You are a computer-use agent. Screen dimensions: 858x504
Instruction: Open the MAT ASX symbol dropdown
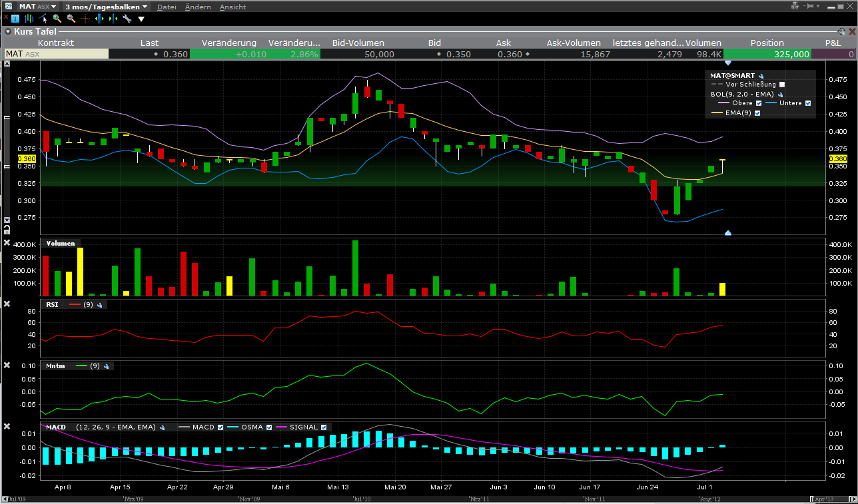pyautogui.click(x=37, y=7)
